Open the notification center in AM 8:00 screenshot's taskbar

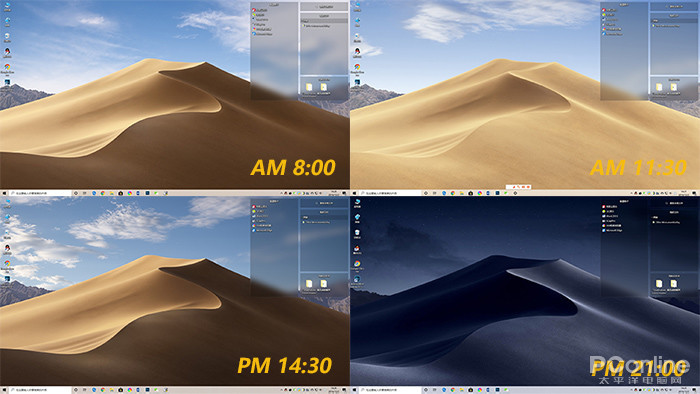(344, 193)
